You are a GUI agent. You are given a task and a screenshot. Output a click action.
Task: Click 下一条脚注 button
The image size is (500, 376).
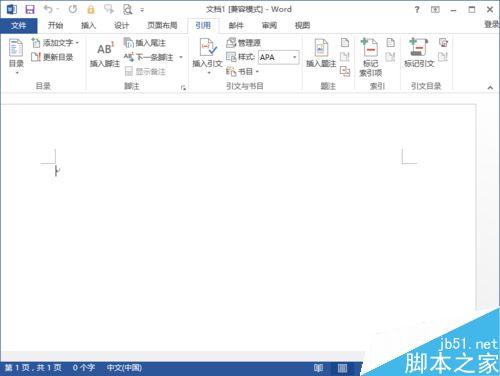149,57
